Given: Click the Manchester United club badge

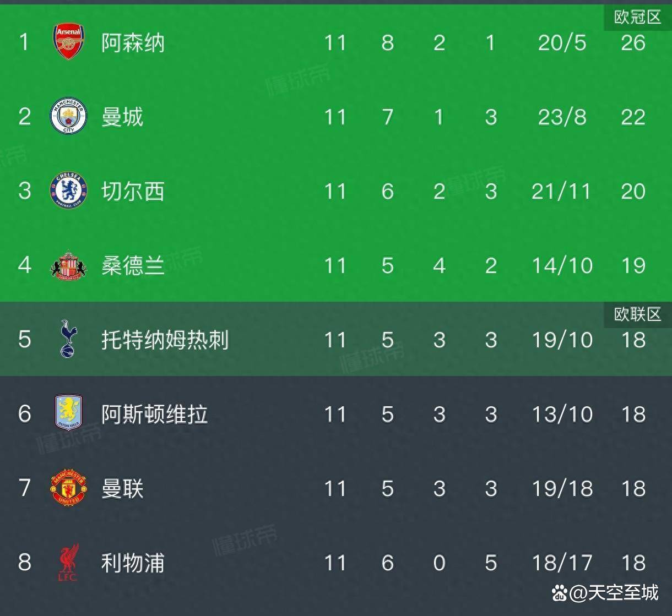Looking at the screenshot, I should (x=69, y=487).
